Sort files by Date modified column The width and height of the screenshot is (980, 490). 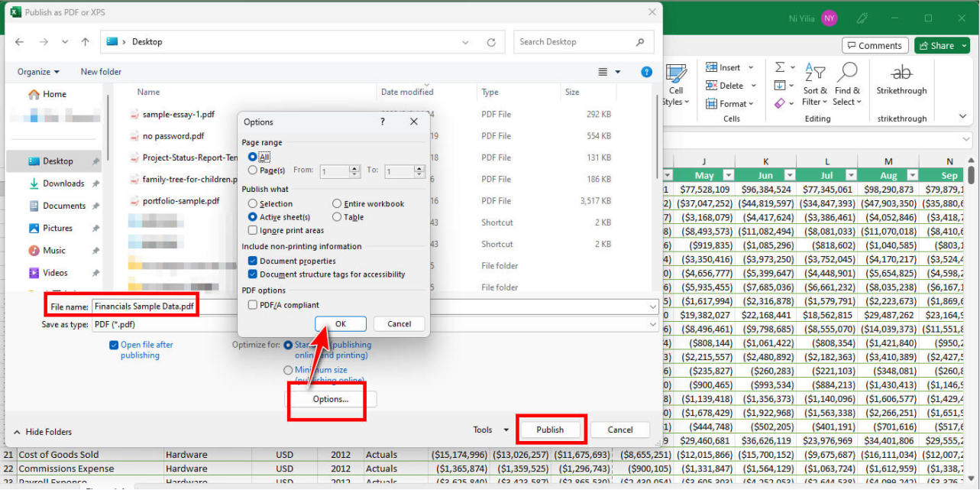[x=407, y=92]
